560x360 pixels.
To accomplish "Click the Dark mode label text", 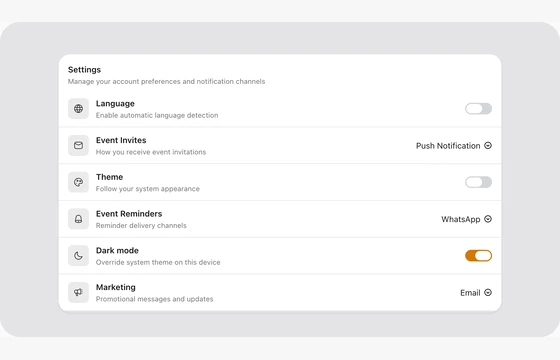I will pyautogui.click(x=117, y=250).
